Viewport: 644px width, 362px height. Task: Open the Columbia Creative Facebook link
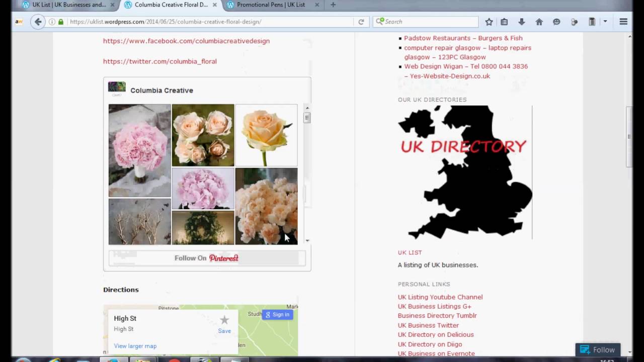[186, 41]
